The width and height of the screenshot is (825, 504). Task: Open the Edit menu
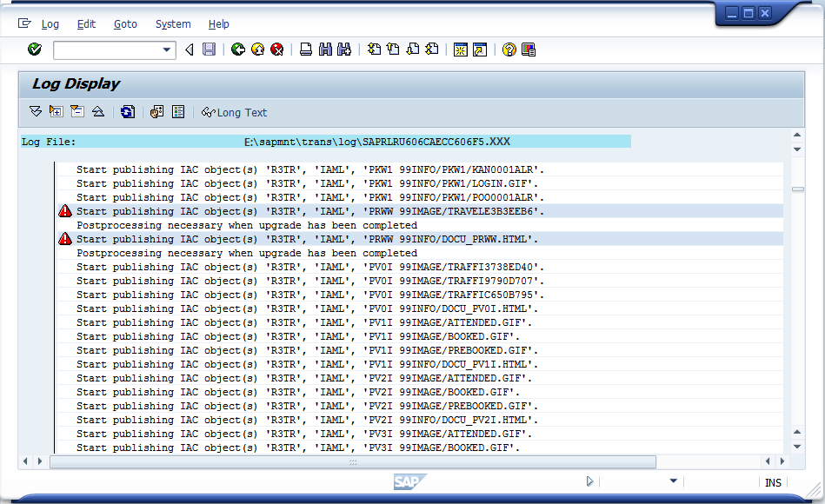(86, 24)
